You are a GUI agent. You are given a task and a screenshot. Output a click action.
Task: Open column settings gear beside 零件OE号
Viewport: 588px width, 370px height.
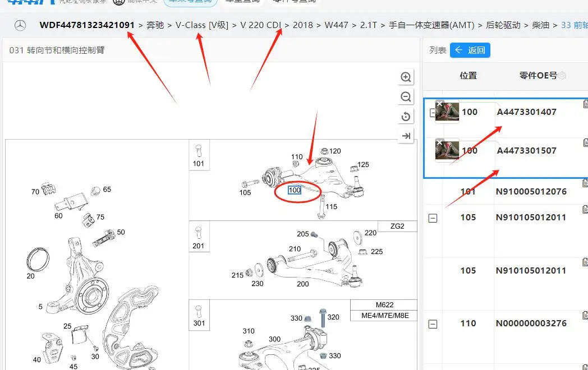(562, 76)
